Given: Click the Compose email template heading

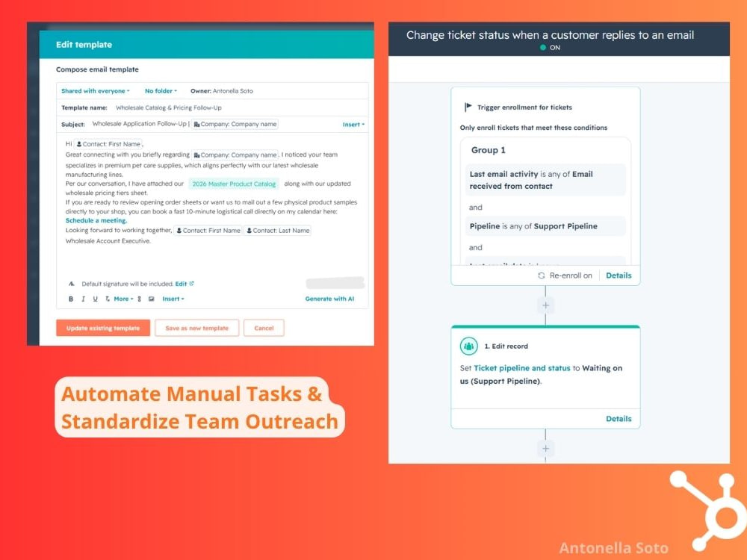Looking at the screenshot, I should tap(97, 69).
